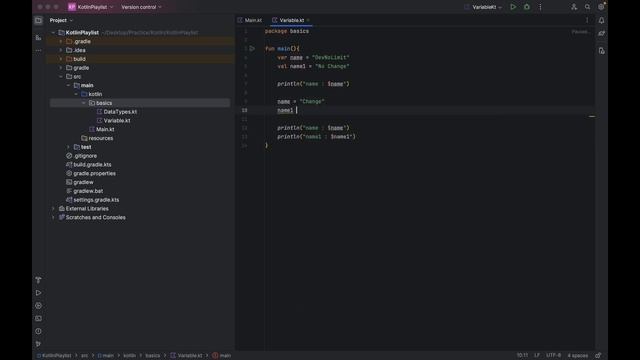Open the VariableKt run configuration dropdown
This screenshot has height=360, width=640.
tap(484, 7)
